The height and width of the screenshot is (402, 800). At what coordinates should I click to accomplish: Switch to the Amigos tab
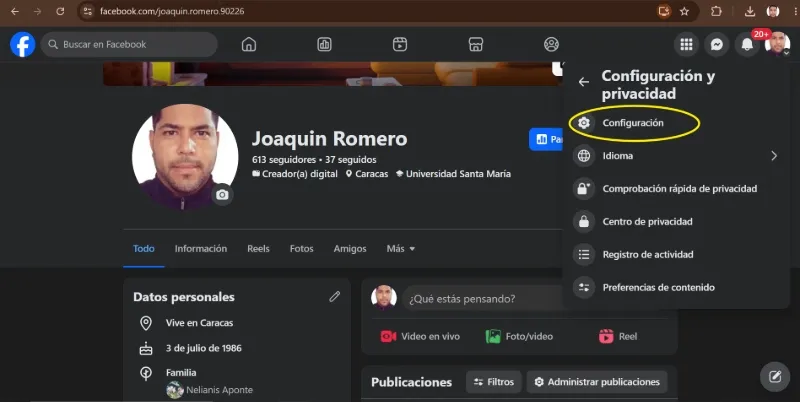[350, 249]
